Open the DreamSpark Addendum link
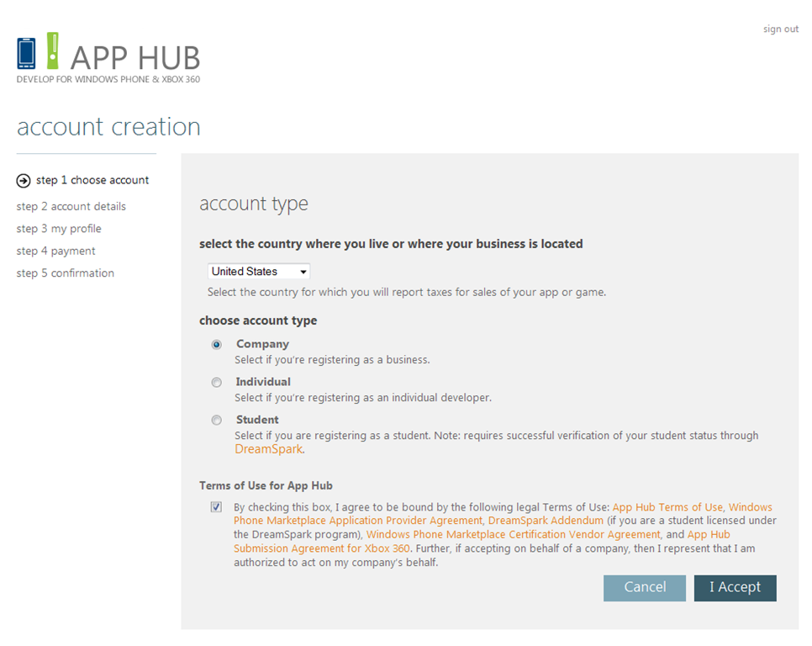The height and width of the screenshot is (646, 812). click(546, 521)
